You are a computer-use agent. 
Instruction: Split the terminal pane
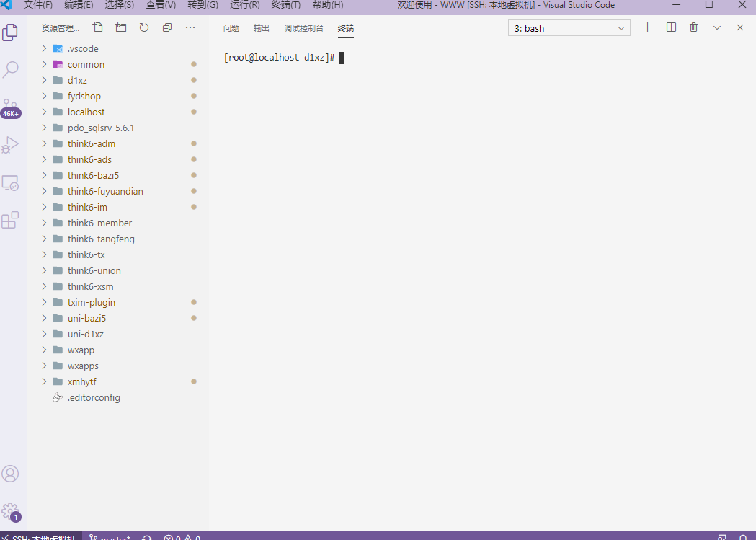click(x=671, y=27)
